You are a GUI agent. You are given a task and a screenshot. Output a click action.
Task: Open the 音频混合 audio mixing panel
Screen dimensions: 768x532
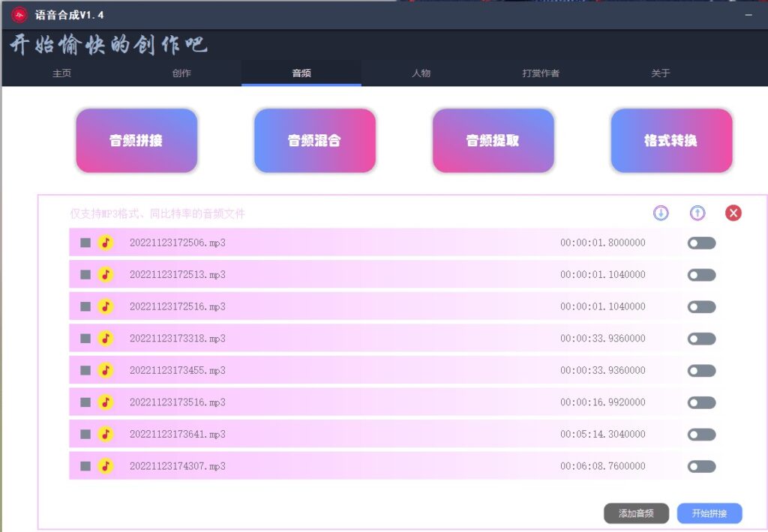click(314, 140)
